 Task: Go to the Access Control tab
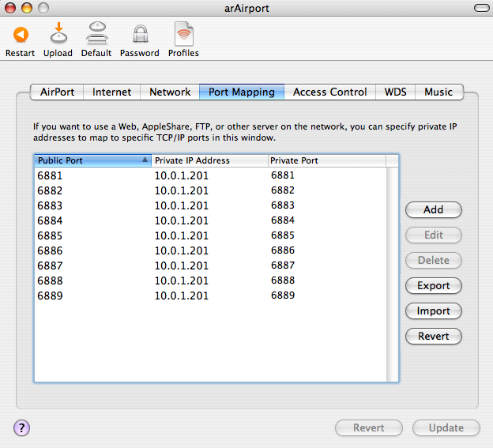pyautogui.click(x=329, y=92)
